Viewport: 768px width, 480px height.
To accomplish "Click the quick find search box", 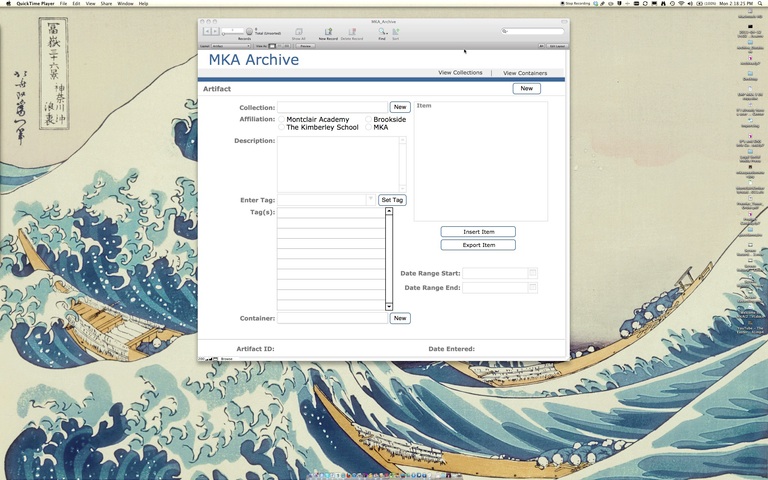I will coord(532,31).
